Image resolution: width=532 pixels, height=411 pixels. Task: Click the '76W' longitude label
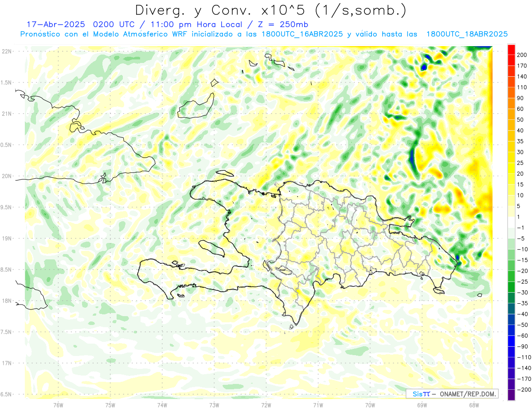58,404
